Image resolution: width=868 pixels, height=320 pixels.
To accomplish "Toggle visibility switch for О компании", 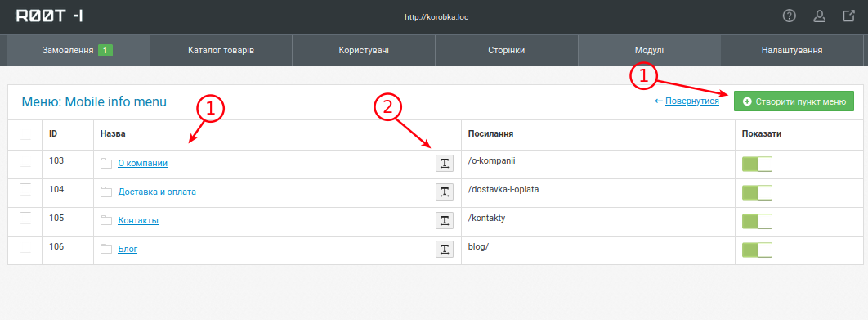I will (757, 165).
